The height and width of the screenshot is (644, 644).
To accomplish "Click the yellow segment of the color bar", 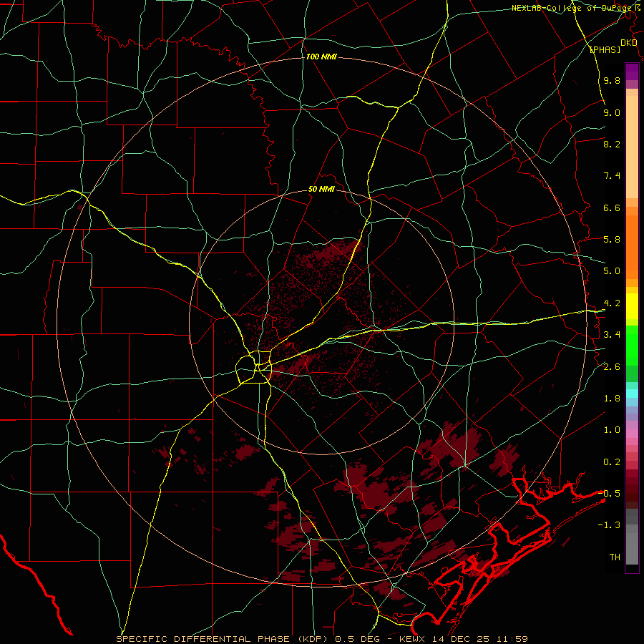I will 632,306.
